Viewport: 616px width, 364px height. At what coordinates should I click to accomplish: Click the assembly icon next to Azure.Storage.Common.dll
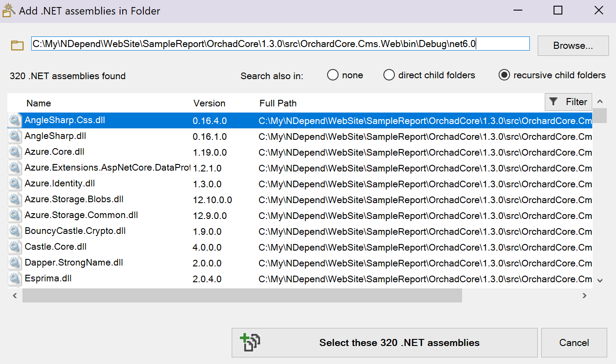point(15,215)
